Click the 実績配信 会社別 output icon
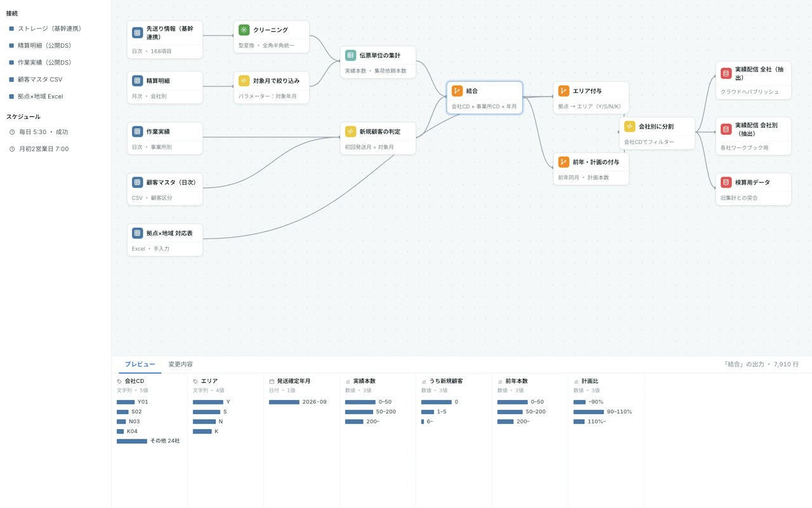The width and height of the screenshot is (812, 508). 726,129
